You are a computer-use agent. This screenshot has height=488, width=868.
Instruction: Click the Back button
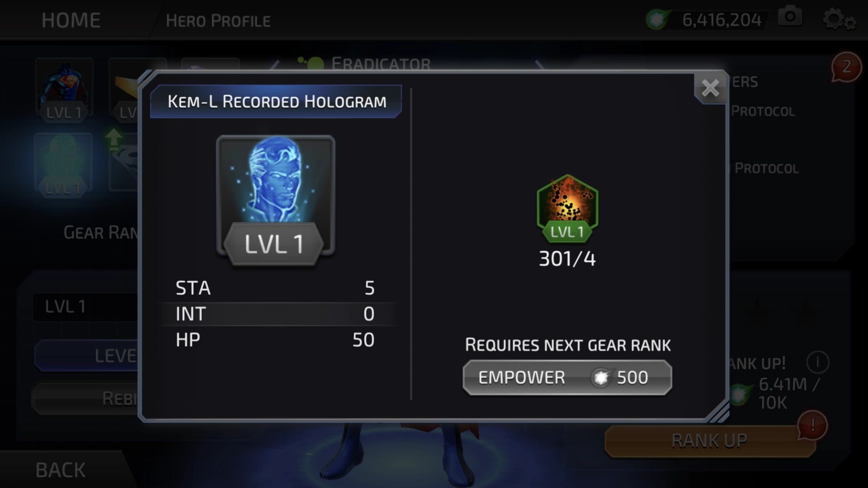pyautogui.click(x=61, y=470)
